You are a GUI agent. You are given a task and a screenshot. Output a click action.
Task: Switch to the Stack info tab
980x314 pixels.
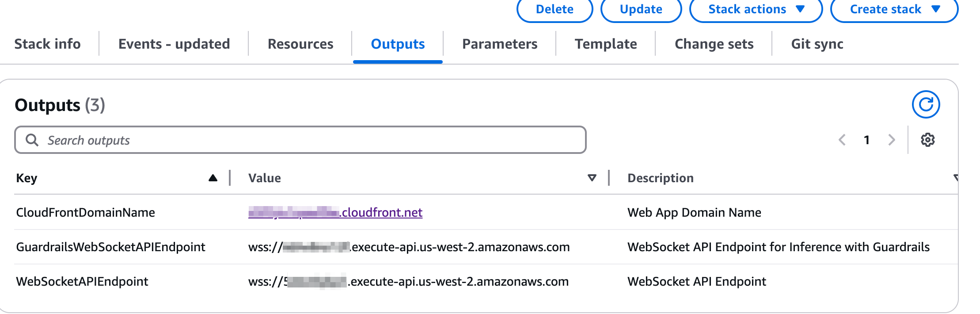coord(48,44)
